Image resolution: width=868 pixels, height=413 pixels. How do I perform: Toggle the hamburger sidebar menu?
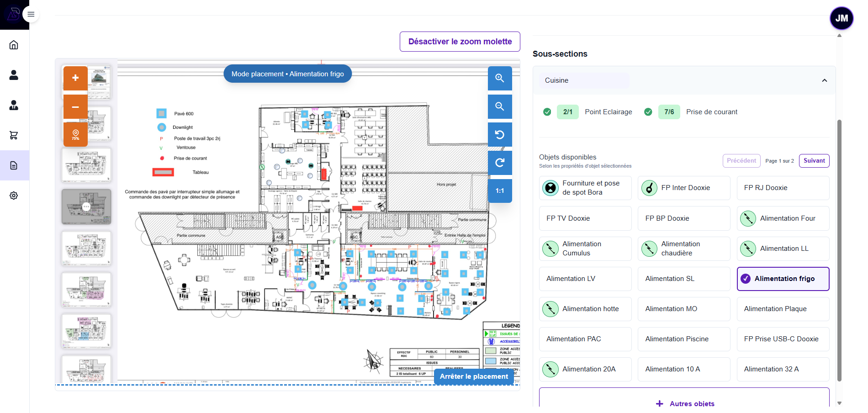tap(31, 14)
